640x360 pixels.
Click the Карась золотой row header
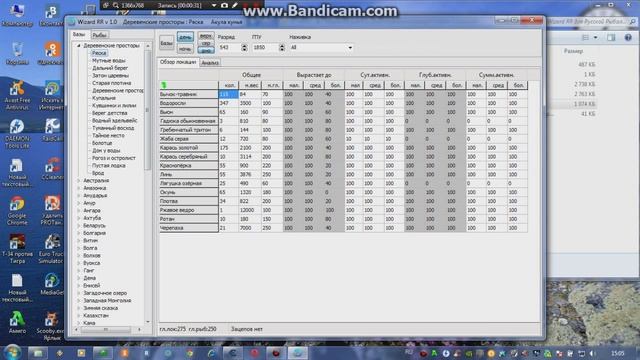(x=189, y=148)
